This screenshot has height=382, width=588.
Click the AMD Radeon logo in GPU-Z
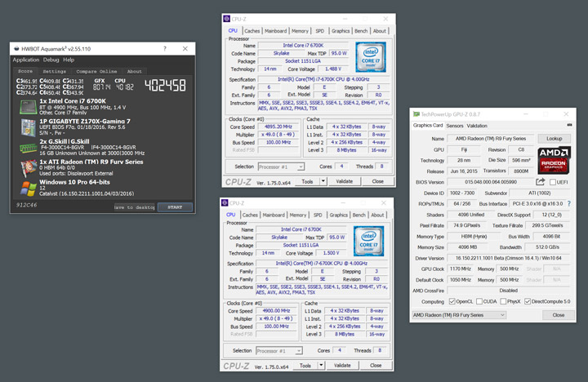tap(554, 160)
